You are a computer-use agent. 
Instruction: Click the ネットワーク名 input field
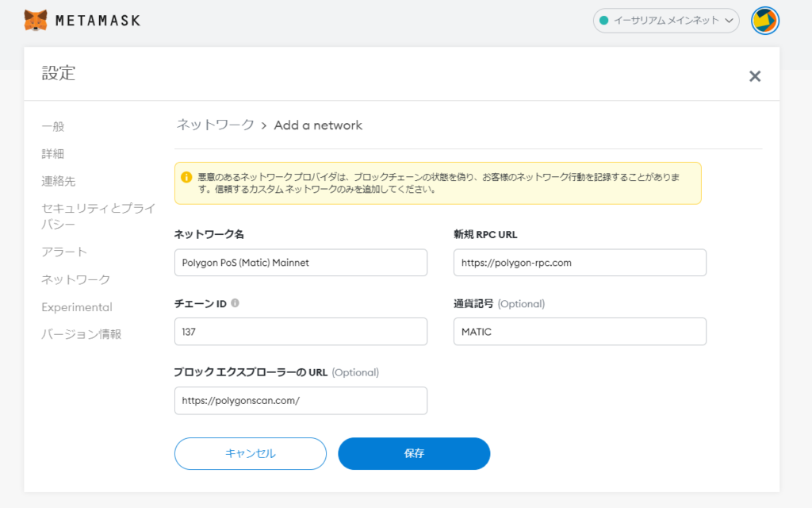pyautogui.click(x=301, y=262)
